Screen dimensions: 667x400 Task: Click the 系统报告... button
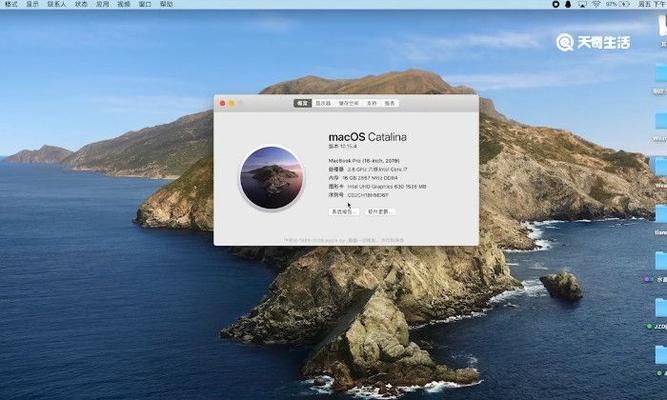[344, 211]
